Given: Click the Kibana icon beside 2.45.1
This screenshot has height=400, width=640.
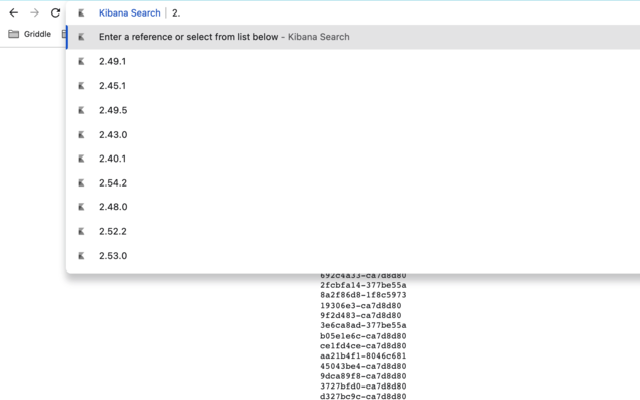Looking at the screenshot, I should (x=81, y=86).
